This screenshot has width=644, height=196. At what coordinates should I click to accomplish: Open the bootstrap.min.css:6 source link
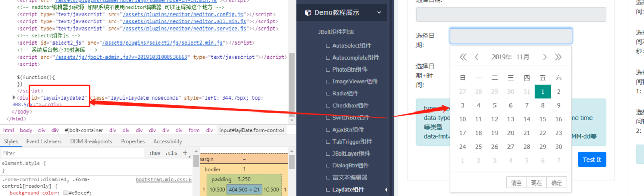point(163,180)
